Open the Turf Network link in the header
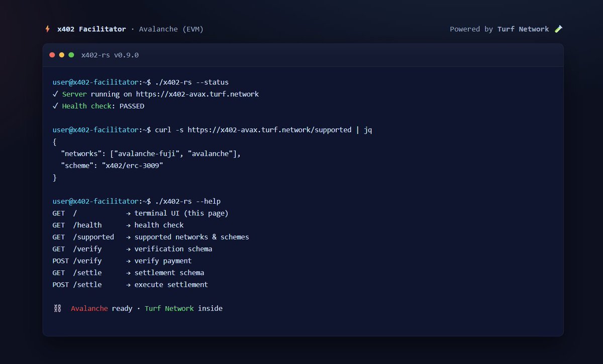Screen dimensions: 603x364 click(x=523, y=29)
